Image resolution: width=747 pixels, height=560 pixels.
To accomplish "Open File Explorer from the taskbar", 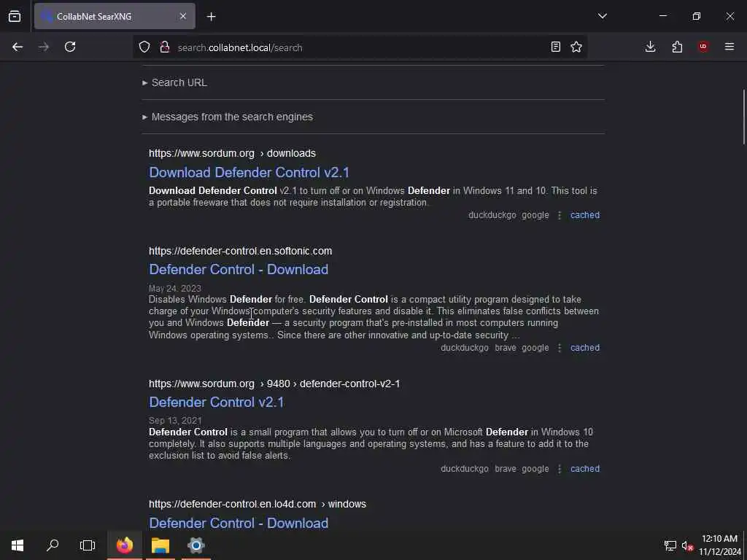I will pos(160,545).
